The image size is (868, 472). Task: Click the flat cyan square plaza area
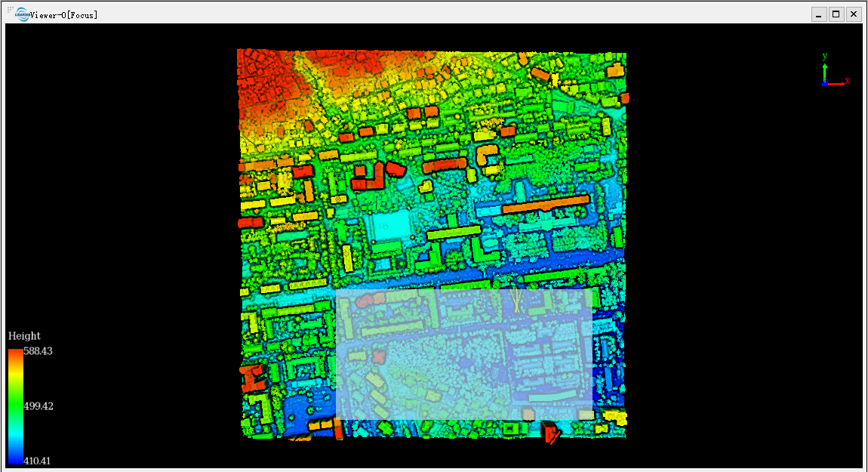[x=391, y=226]
